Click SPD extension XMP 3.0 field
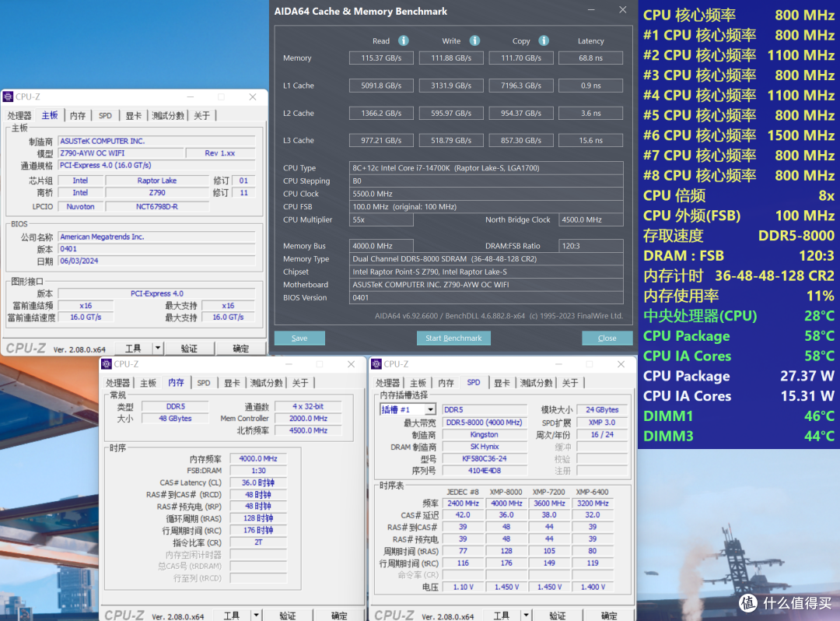Viewport: 840px width, 621px height. click(x=602, y=423)
